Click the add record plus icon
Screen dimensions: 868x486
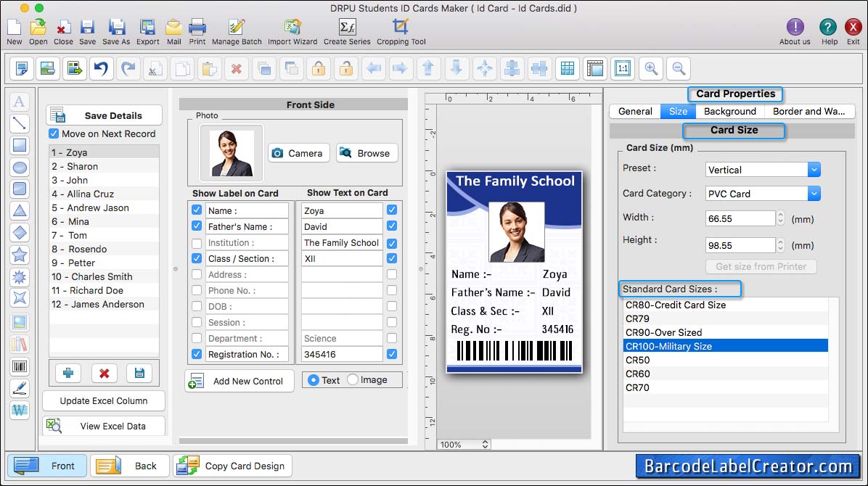coord(68,373)
